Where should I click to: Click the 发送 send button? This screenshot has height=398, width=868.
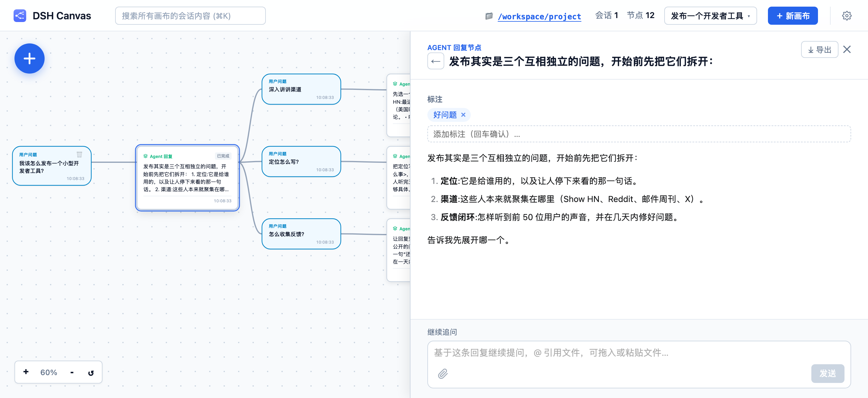click(x=828, y=373)
